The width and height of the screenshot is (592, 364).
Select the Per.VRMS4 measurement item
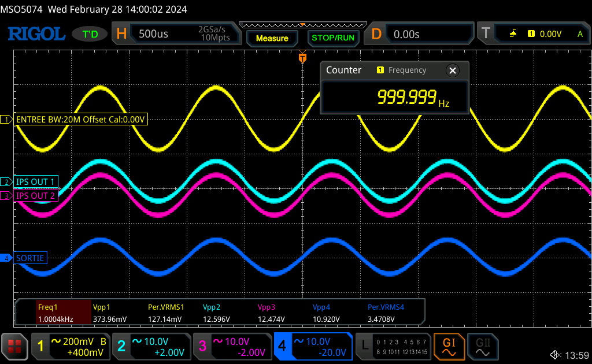tap(386, 313)
